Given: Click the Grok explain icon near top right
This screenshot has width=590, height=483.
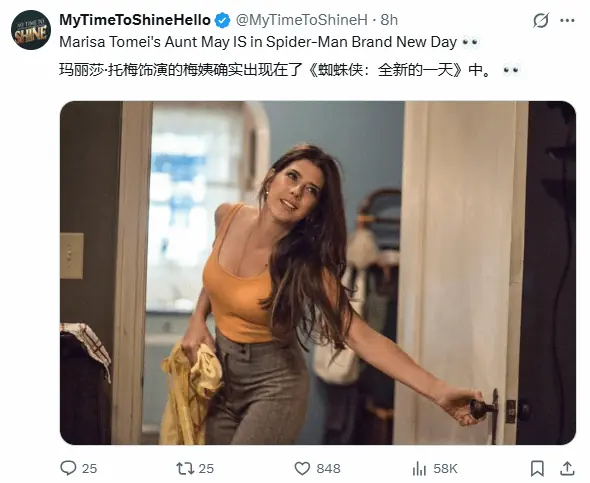Looking at the screenshot, I should pyautogui.click(x=541, y=20).
